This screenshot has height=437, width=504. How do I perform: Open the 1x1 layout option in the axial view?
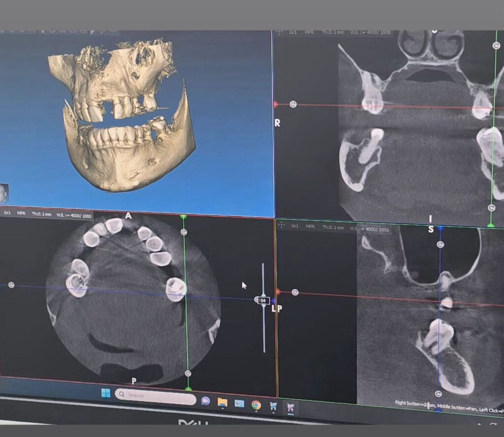[x=8, y=213]
